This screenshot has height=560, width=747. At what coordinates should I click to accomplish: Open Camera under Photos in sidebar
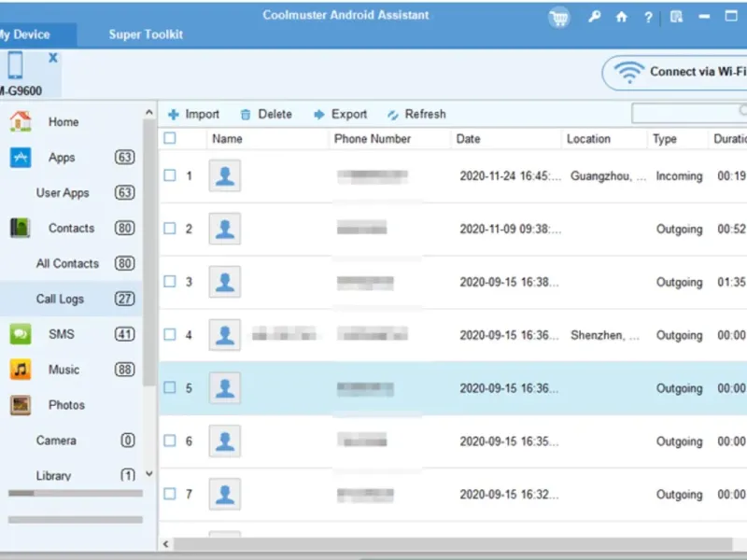coord(72,441)
